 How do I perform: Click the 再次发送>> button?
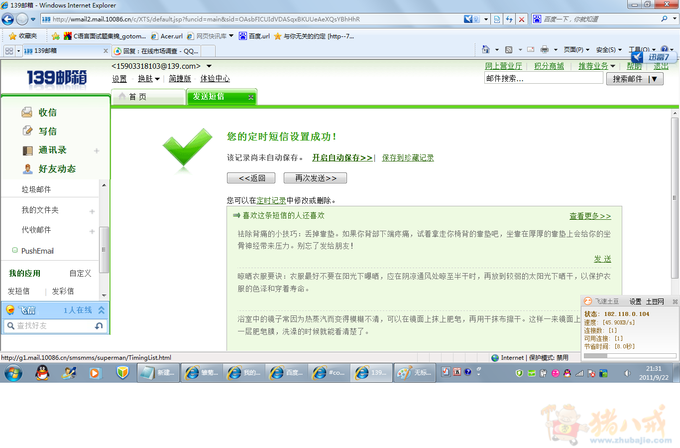pos(315,178)
